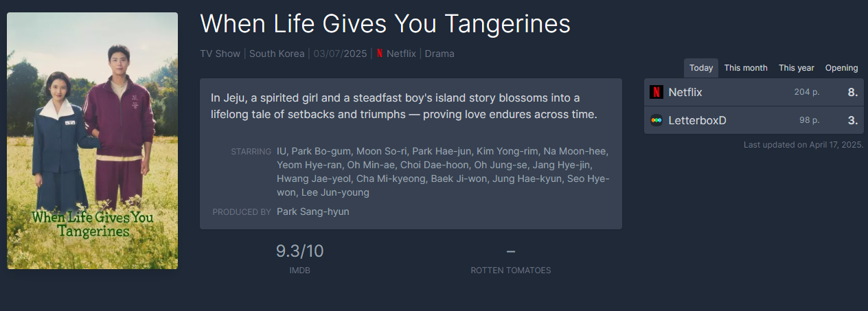Screen dimensions: 868x311
Task: Click the 2025 release year link
Action: 356,54
